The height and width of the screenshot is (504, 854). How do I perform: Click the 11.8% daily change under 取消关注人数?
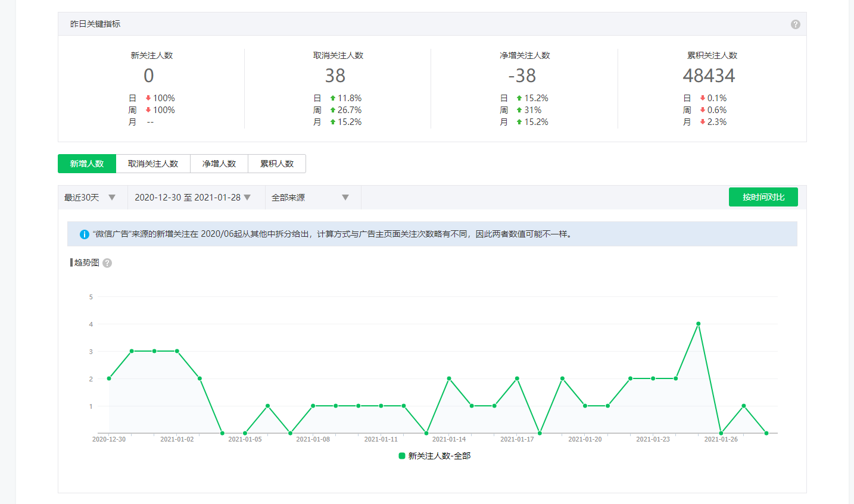[350, 98]
